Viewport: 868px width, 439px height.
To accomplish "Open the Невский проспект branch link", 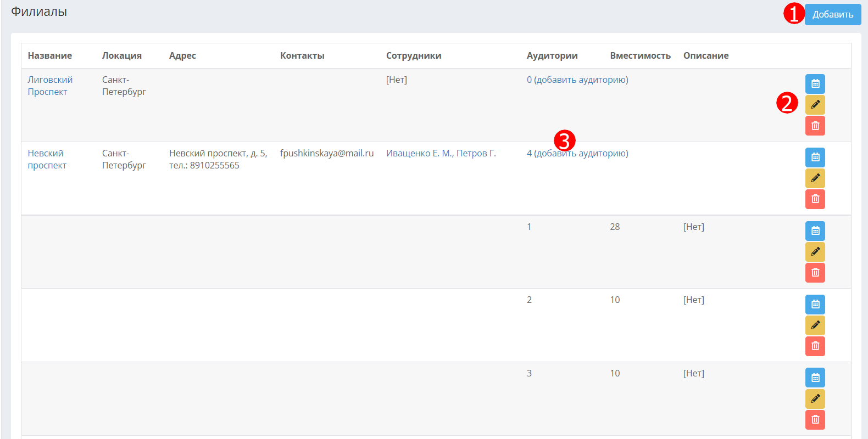I will coord(47,159).
